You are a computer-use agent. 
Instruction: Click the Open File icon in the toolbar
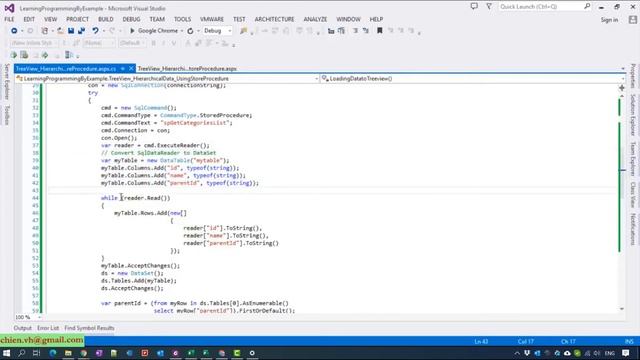pos(60,31)
